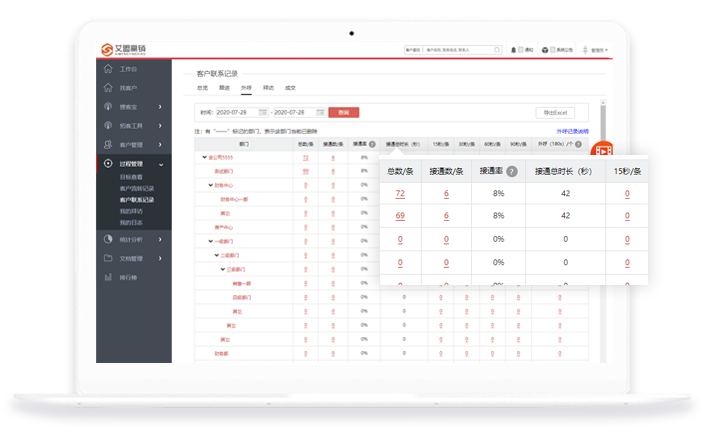Click the 导出Excel button

[556, 112]
